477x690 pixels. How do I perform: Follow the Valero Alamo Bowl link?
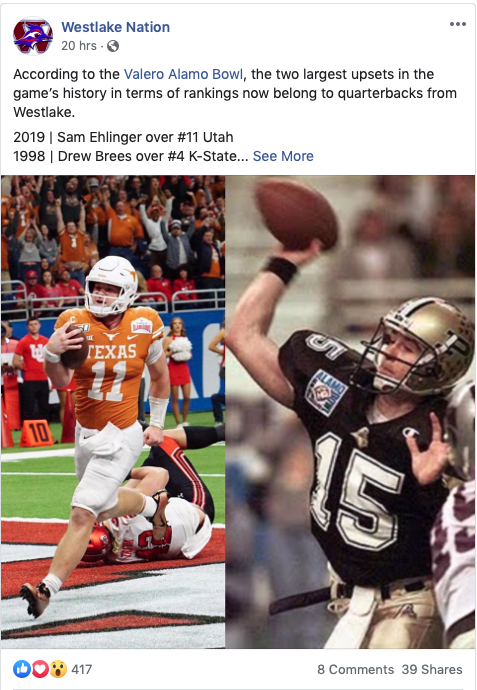pyautogui.click(x=183, y=74)
